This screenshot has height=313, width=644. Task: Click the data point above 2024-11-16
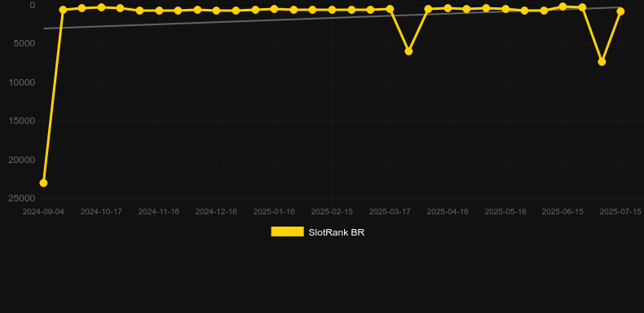[159, 11]
